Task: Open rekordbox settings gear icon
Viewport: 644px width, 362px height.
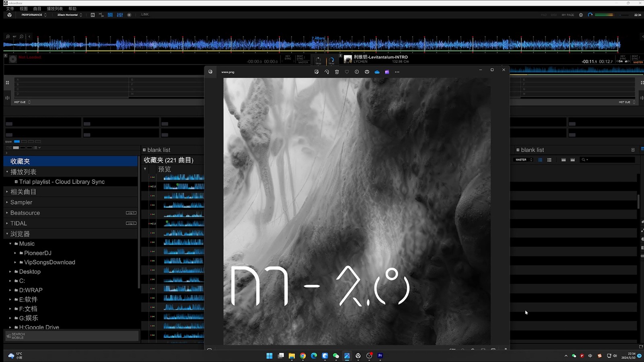Action: point(581,15)
